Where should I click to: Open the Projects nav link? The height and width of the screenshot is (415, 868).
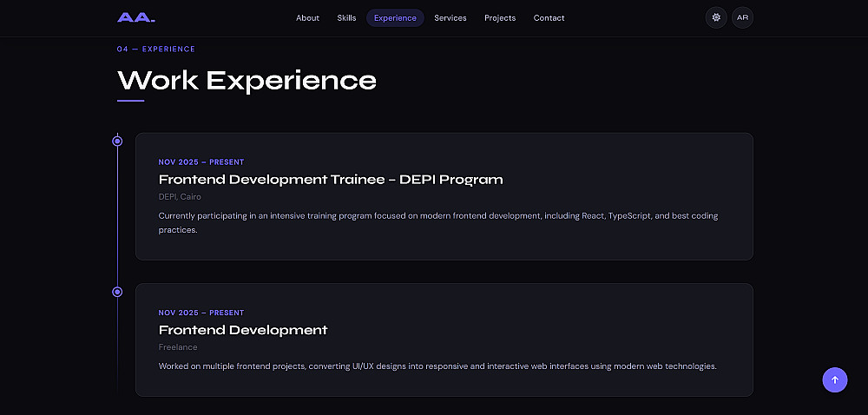click(x=500, y=18)
